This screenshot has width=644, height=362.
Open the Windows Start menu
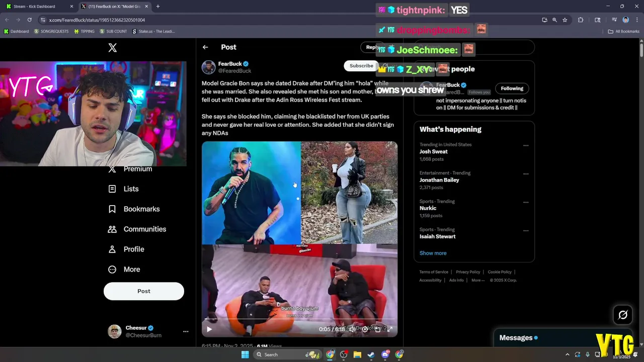[245, 354]
